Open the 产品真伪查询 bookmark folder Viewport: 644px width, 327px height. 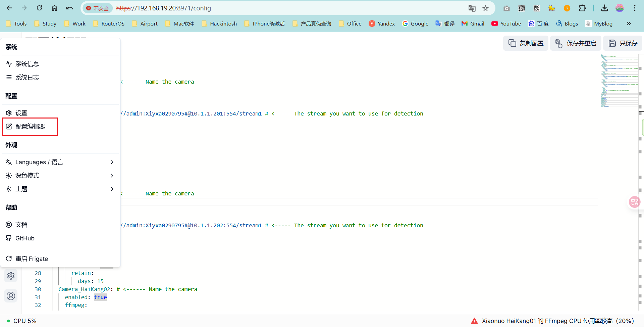(312, 24)
